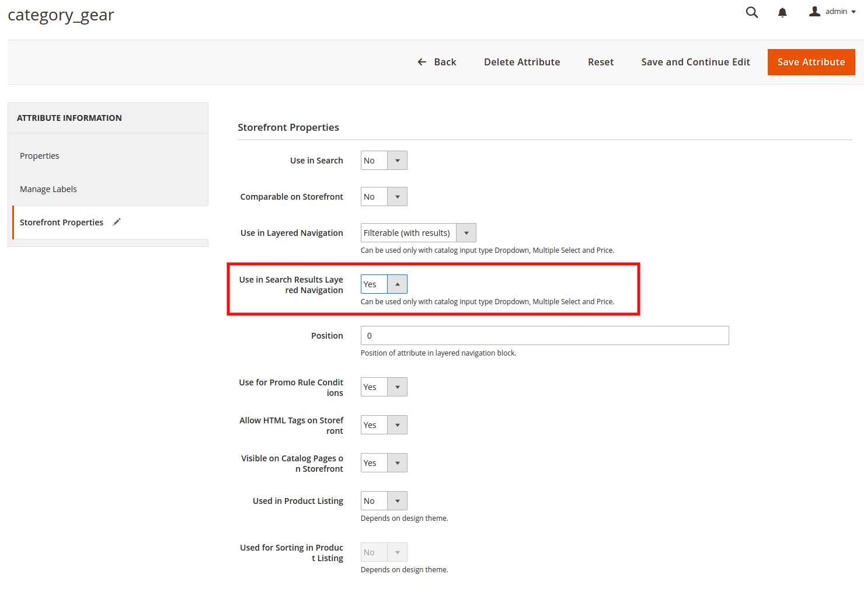Open the Use in Search dropdown
Screen dimensions: 867x616
point(384,161)
